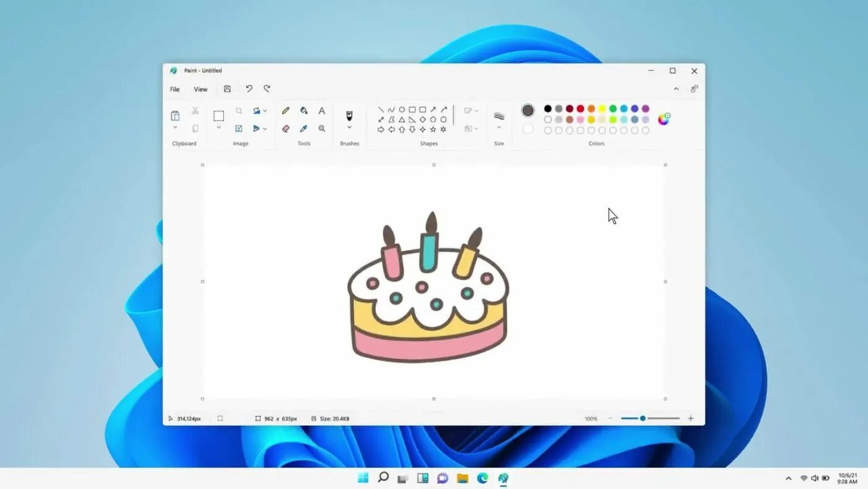Open the Size dropdown

tap(499, 127)
